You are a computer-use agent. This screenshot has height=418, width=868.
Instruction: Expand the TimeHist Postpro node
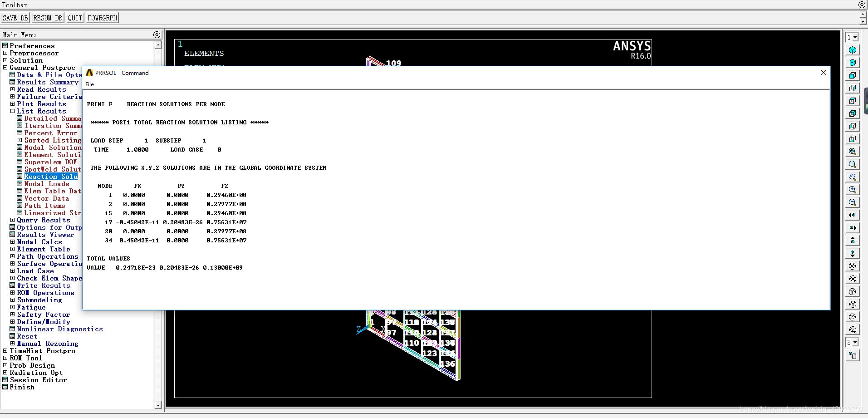5,351
